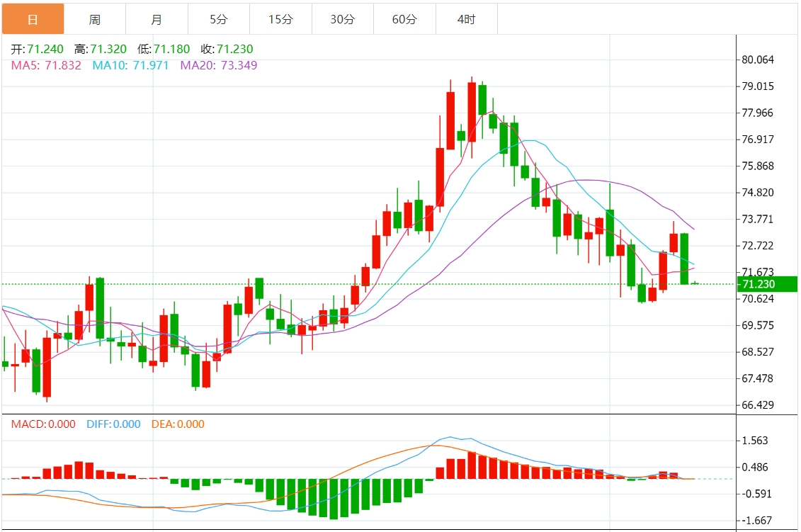Screen dimensions: 801x532
Task: Click the MA5: 71.832 legend label
Action: [x=46, y=65]
